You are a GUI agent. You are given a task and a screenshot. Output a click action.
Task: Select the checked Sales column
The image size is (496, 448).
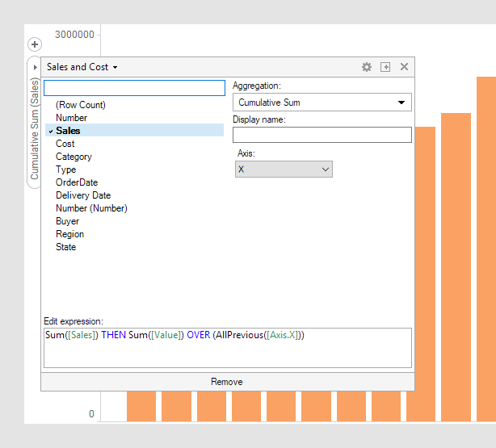[x=68, y=131]
